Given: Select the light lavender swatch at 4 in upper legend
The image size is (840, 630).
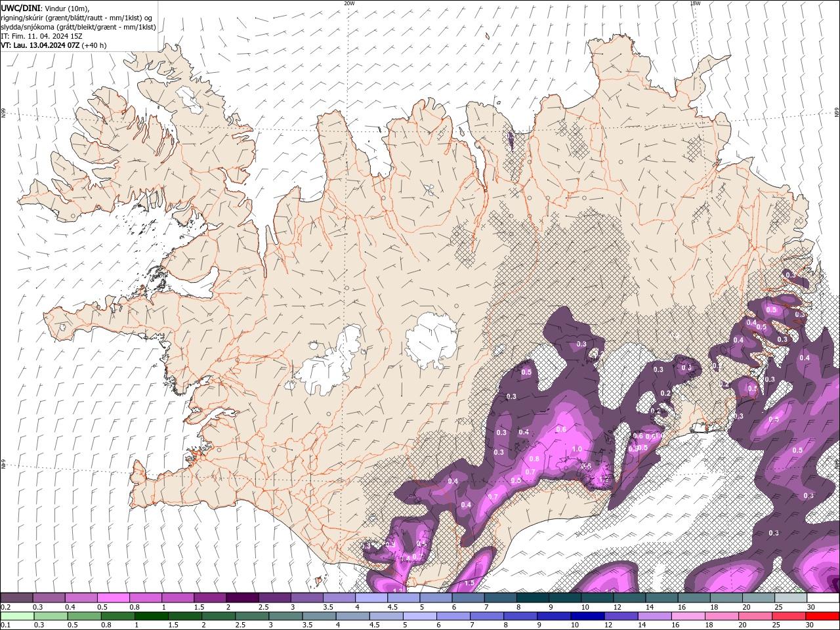Looking at the screenshot, I should point(371,598).
